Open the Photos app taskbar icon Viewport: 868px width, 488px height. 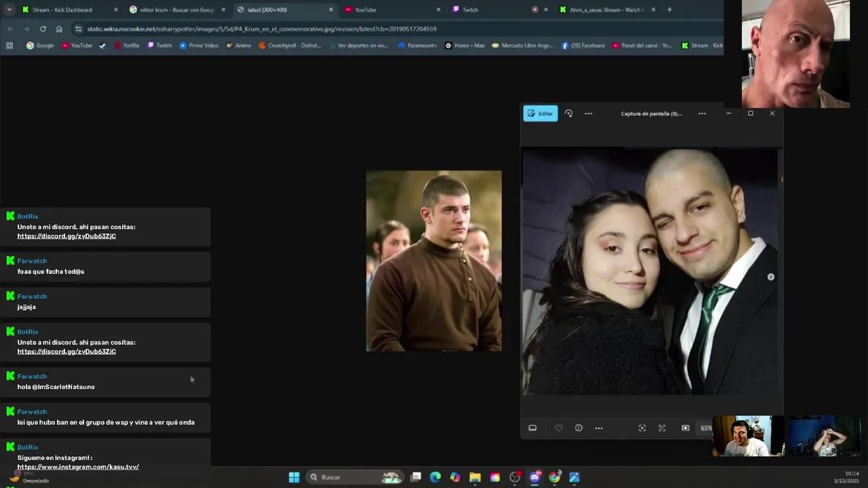coord(574,477)
